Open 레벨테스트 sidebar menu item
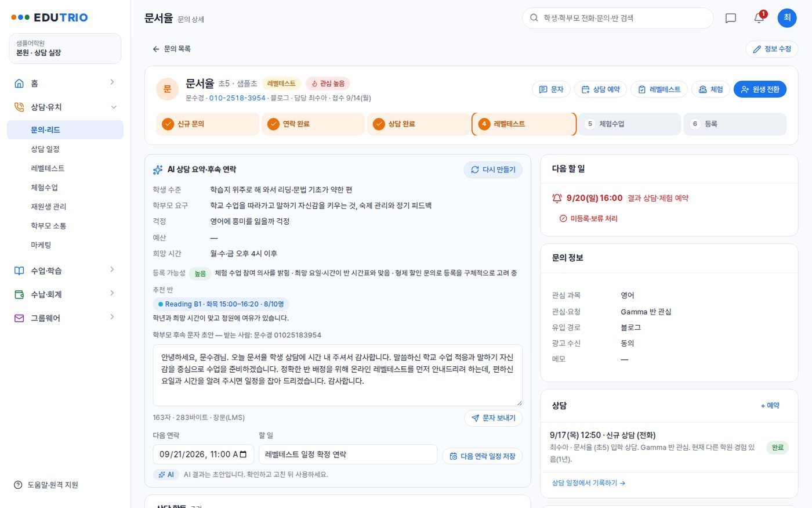Image resolution: width=812 pixels, height=508 pixels. [x=65, y=168]
